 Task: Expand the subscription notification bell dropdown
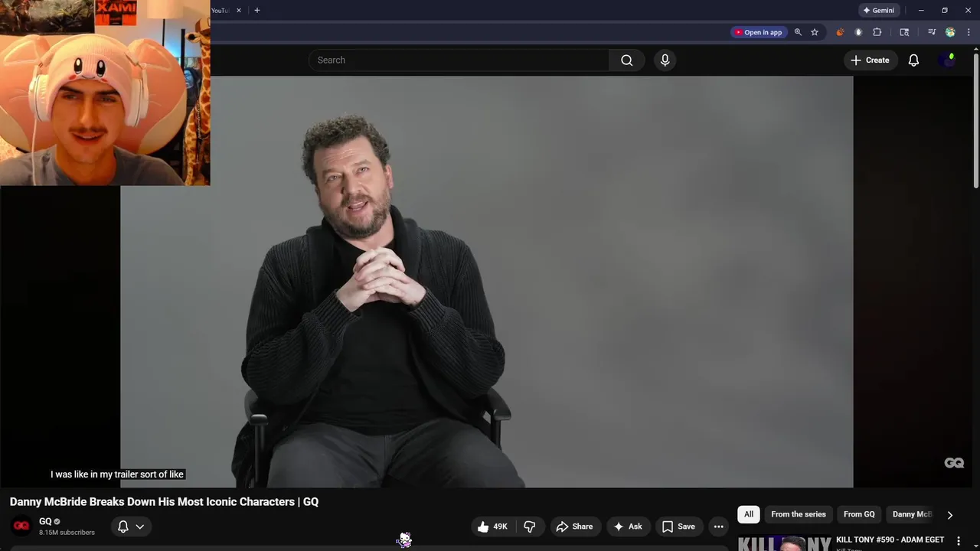click(x=130, y=527)
